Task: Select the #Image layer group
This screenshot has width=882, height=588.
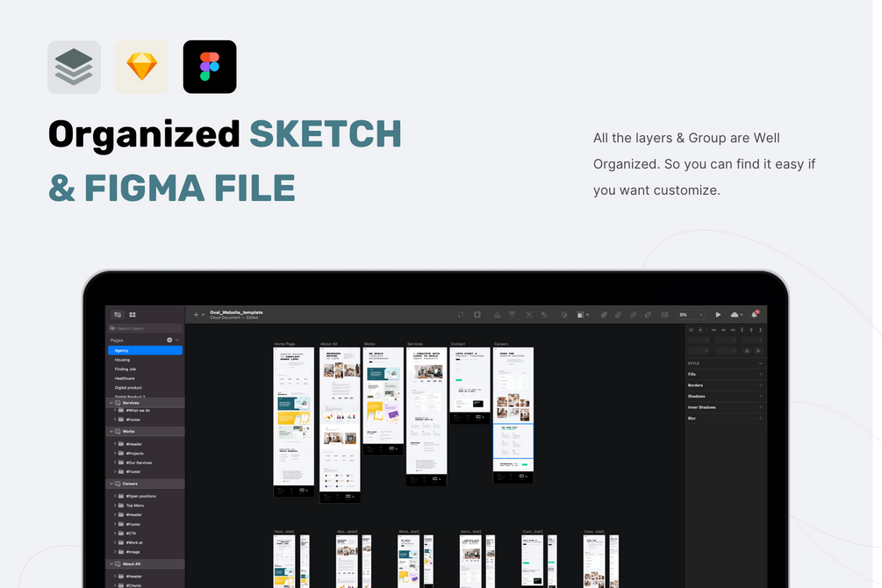Action: pos(145,552)
